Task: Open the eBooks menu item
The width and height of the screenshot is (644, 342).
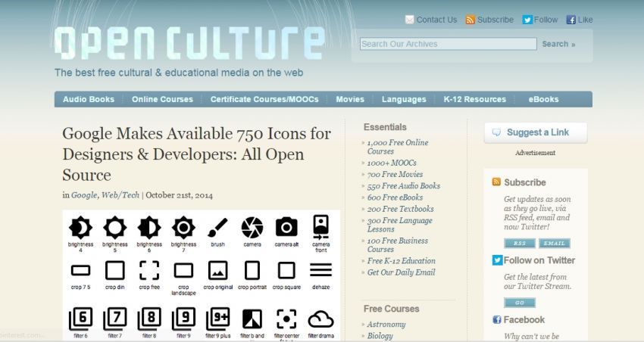Action: pyautogui.click(x=543, y=99)
